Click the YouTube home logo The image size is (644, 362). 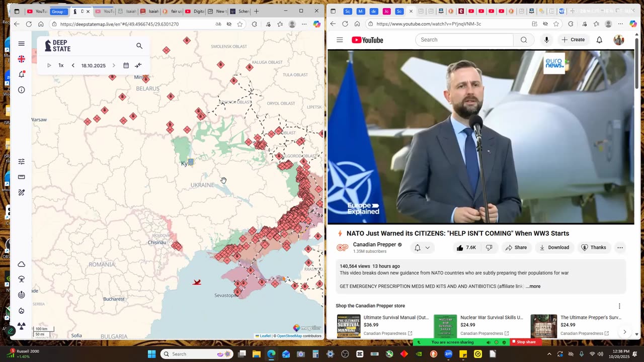[367, 40]
